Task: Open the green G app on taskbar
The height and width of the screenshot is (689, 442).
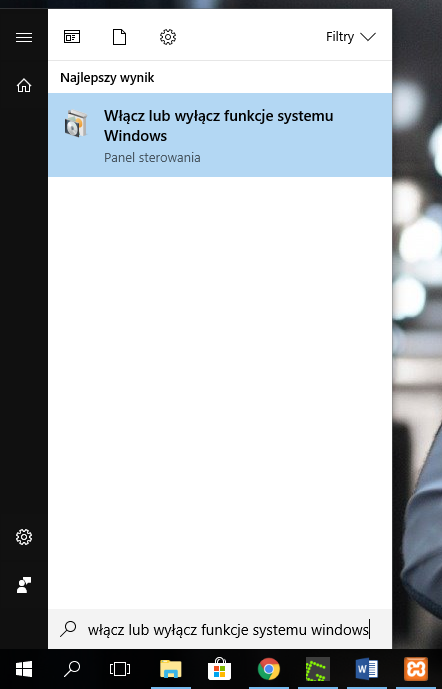Action: (x=318, y=669)
